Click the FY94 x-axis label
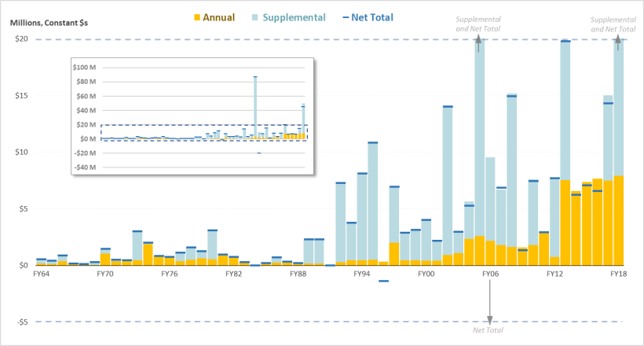 (x=362, y=274)
